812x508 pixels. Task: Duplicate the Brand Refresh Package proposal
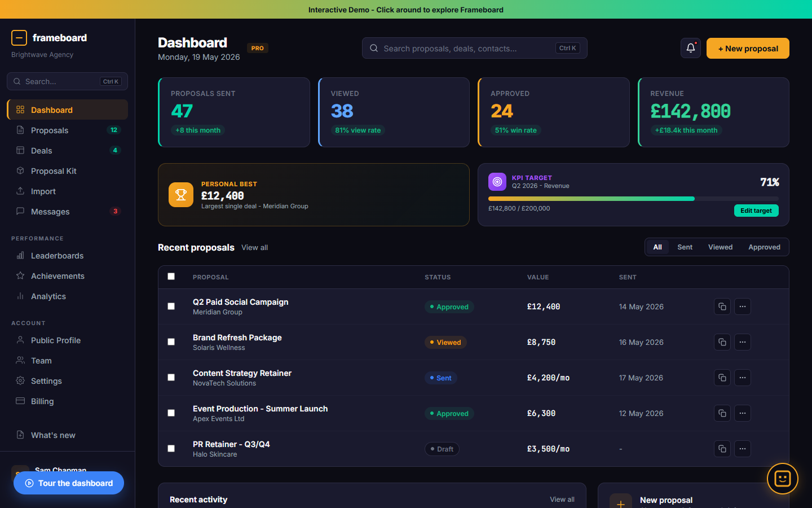(722, 342)
